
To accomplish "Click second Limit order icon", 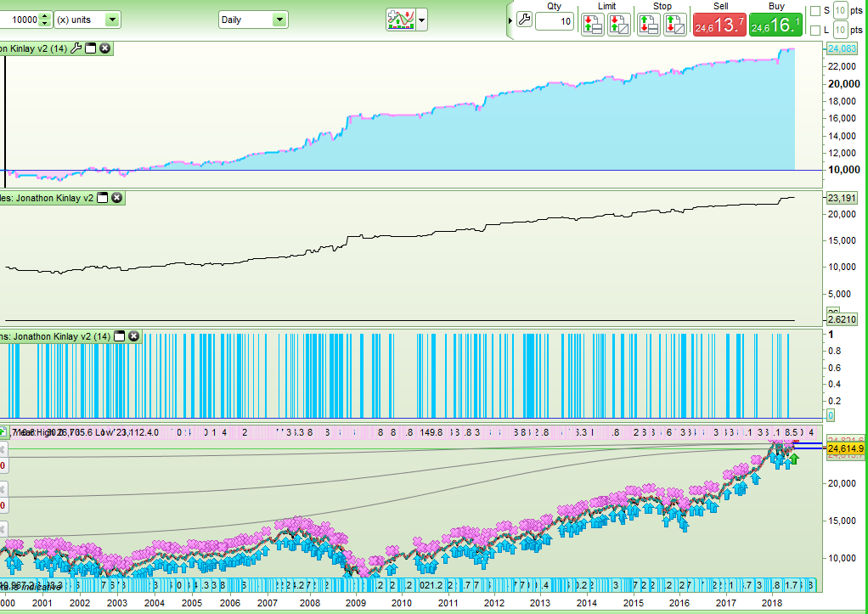I will [619, 25].
